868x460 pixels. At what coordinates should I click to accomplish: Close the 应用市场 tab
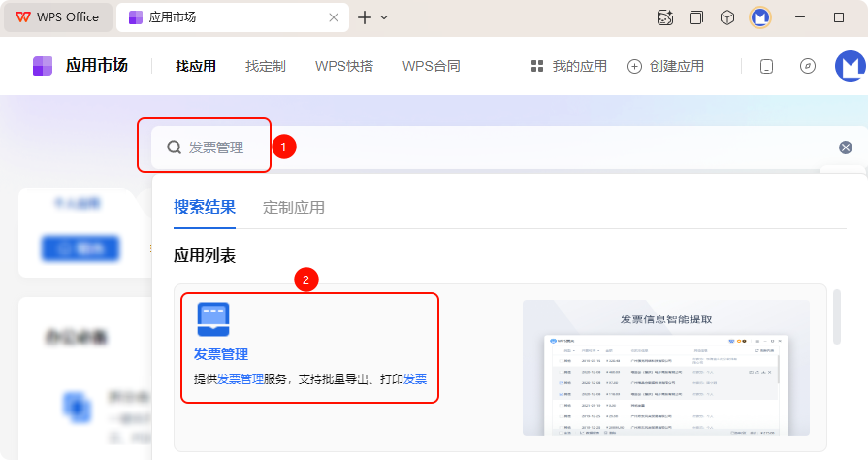(x=334, y=17)
